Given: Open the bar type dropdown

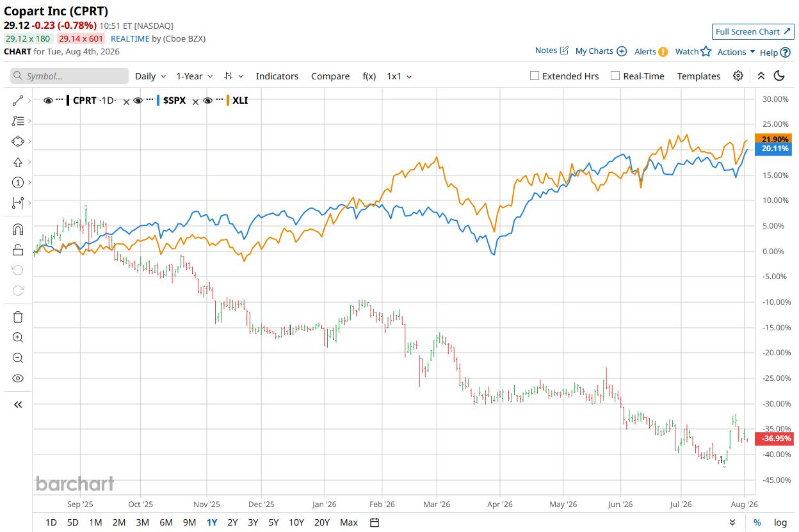Looking at the screenshot, I should pyautogui.click(x=234, y=76).
